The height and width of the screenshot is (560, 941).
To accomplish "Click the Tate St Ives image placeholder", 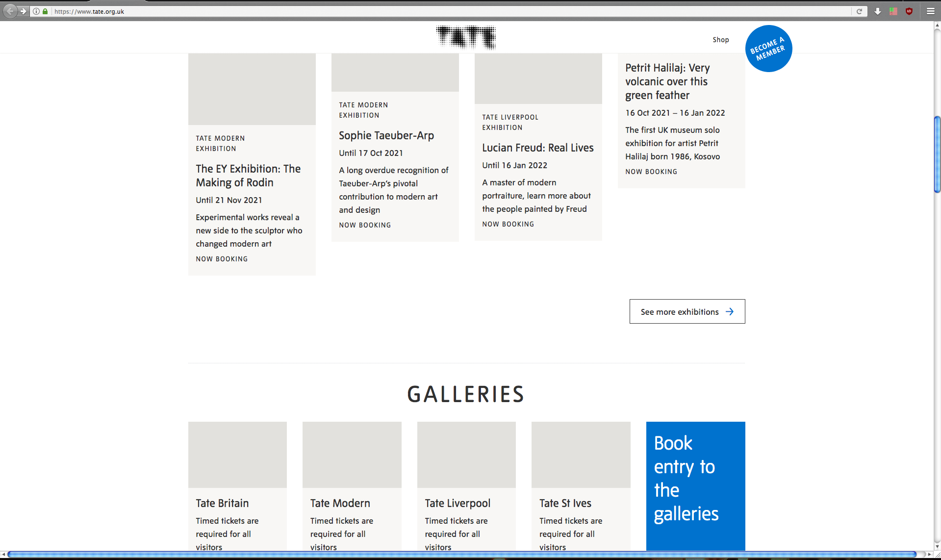I will pos(581,455).
